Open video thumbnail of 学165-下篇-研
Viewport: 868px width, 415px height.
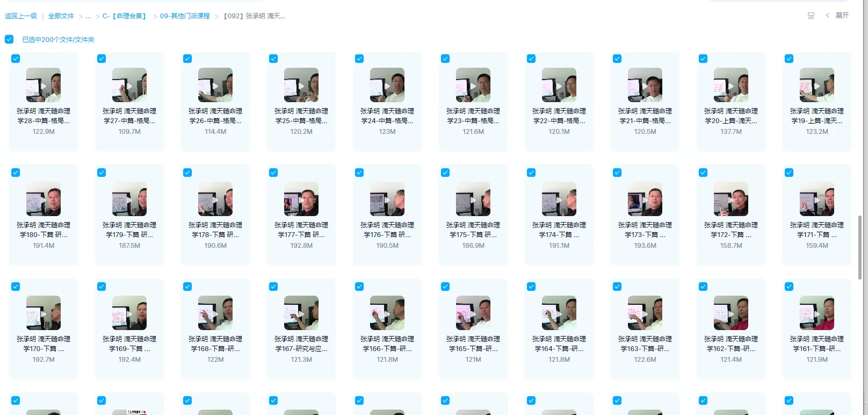(473, 313)
